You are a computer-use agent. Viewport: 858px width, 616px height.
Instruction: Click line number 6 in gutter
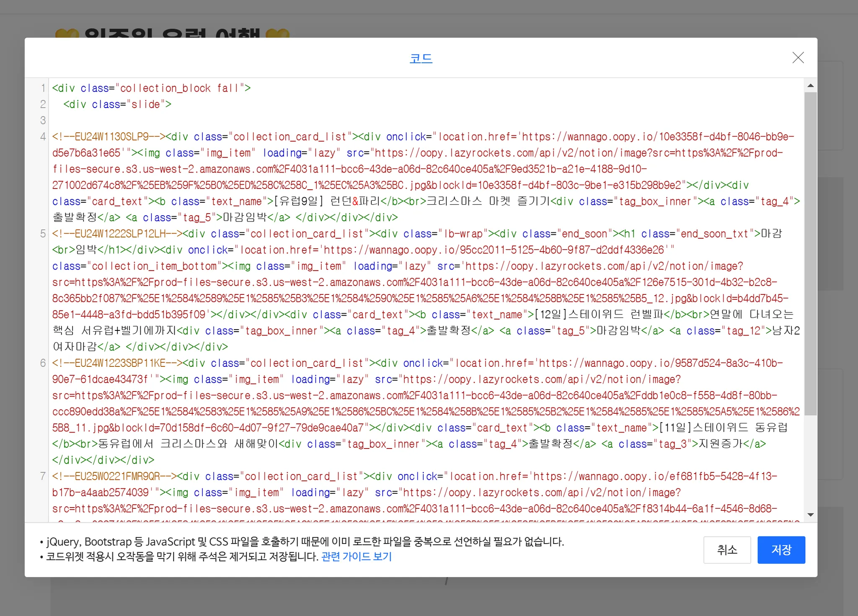point(43,363)
